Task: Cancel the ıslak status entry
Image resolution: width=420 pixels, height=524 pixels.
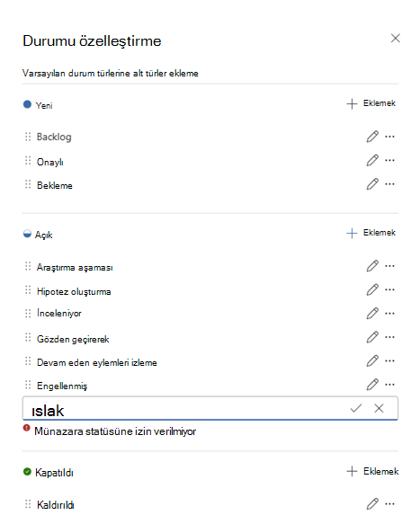Action: pyautogui.click(x=379, y=408)
